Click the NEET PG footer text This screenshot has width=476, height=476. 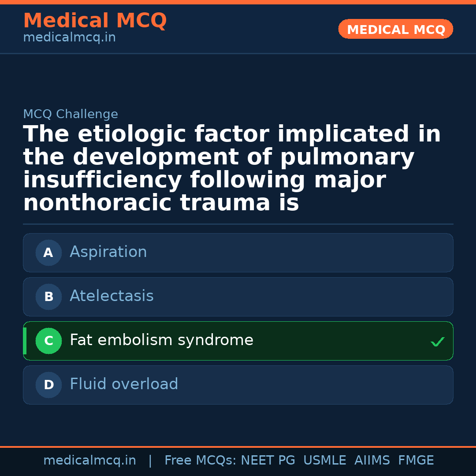pyautogui.click(x=268, y=461)
